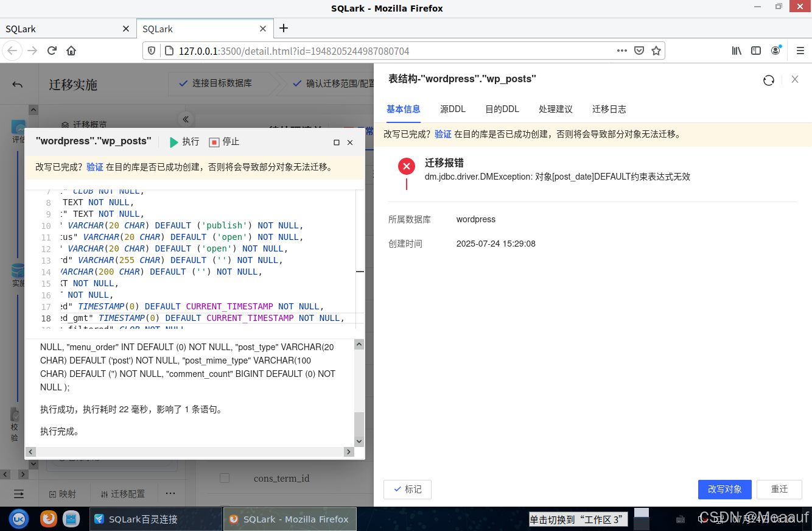
Task: View the 迁移日志 tab
Action: pyautogui.click(x=609, y=109)
